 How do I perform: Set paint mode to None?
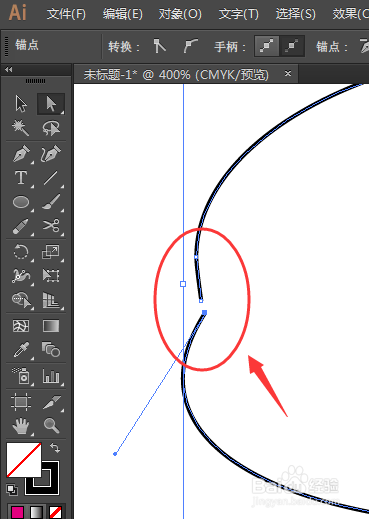pyautogui.click(x=55, y=512)
